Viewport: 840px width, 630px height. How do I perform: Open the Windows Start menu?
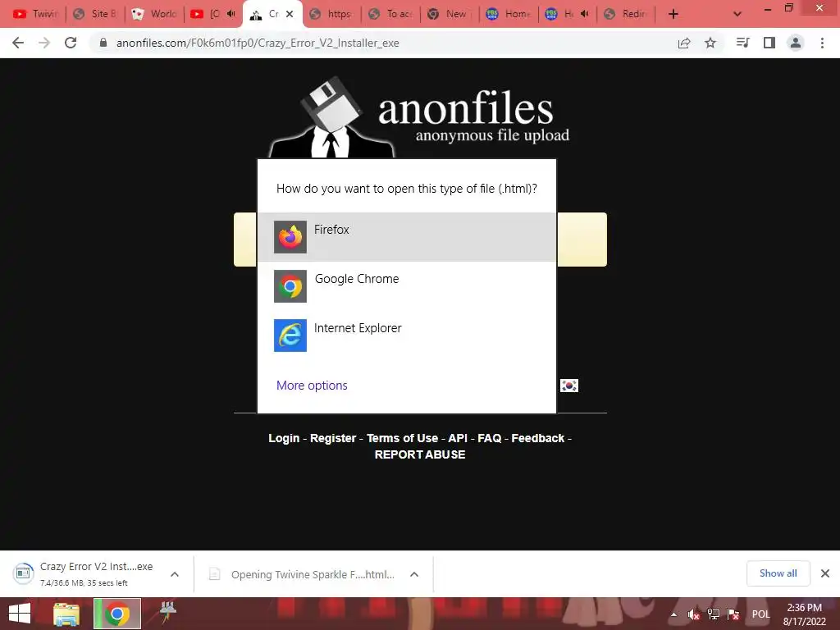point(20,614)
